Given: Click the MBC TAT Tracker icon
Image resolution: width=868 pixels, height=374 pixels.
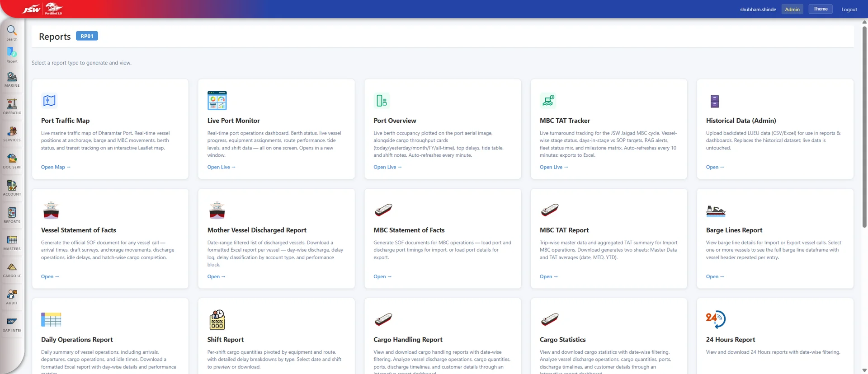Looking at the screenshot, I should 548,100.
